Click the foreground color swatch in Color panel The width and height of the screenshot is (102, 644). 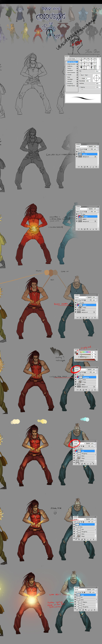pyautogui.click(x=76, y=352)
